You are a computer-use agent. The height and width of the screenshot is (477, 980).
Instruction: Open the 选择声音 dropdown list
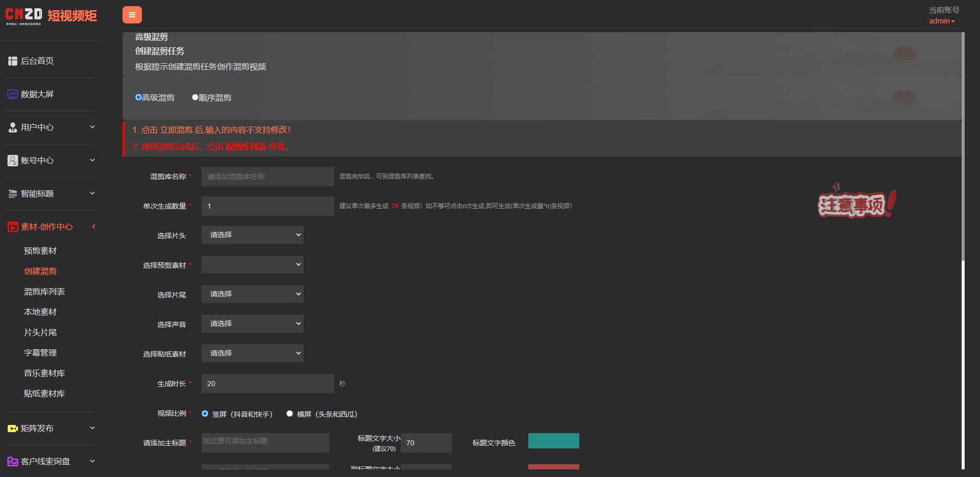point(252,324)
